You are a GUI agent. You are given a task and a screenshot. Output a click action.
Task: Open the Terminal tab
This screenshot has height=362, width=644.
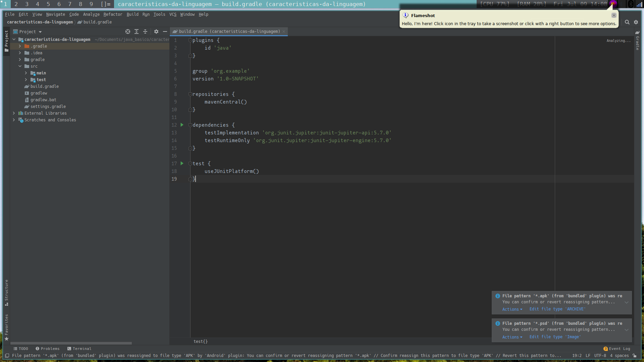[x=79, y=349]
